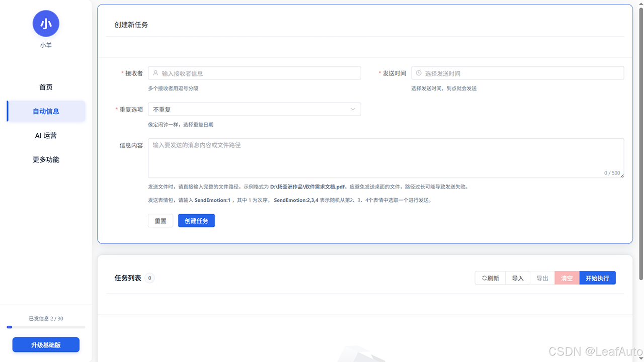
Task: Click the 导入 button
Action: (x=517, y=278)
